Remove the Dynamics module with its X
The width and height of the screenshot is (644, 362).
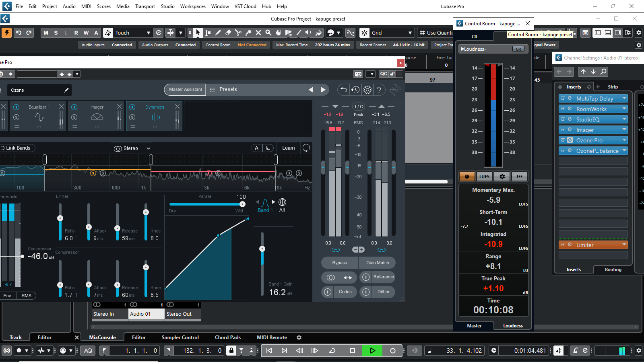click(177, 106)
